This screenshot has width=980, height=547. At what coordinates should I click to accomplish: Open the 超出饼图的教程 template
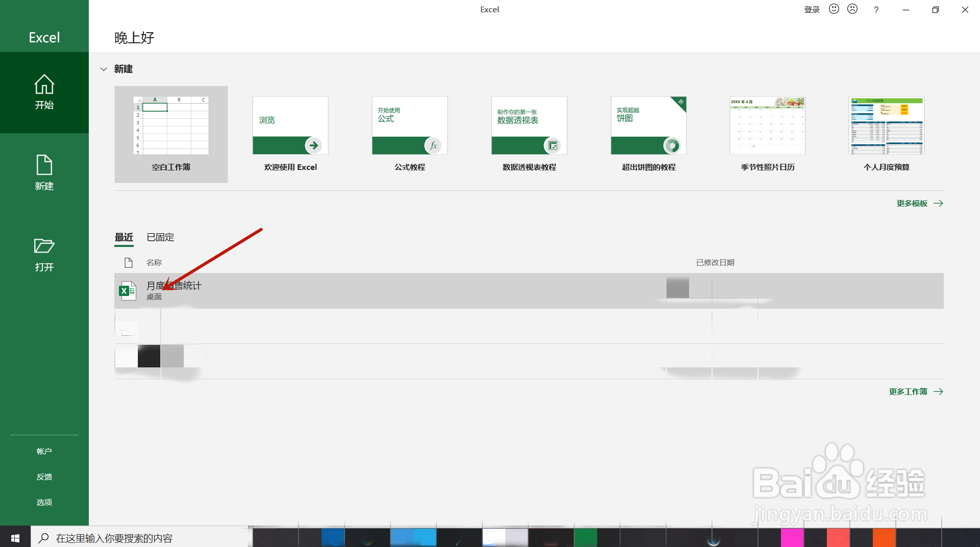(649, 134)
